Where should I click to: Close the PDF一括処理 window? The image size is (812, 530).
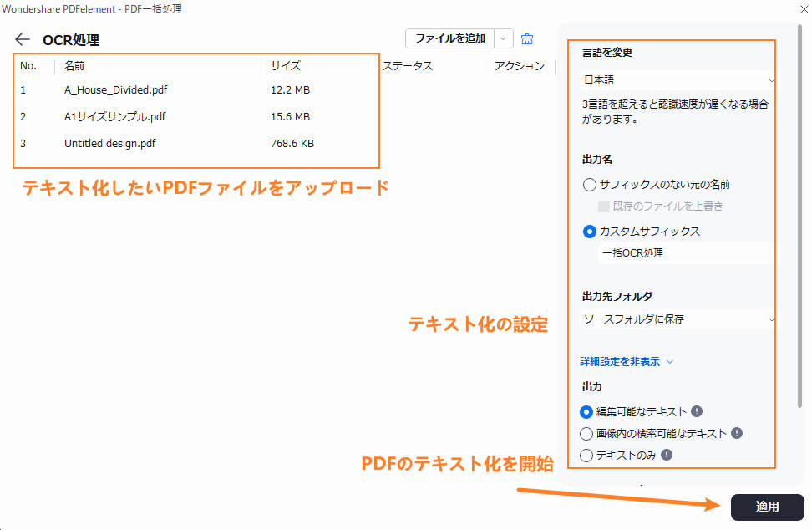(803, 9)
